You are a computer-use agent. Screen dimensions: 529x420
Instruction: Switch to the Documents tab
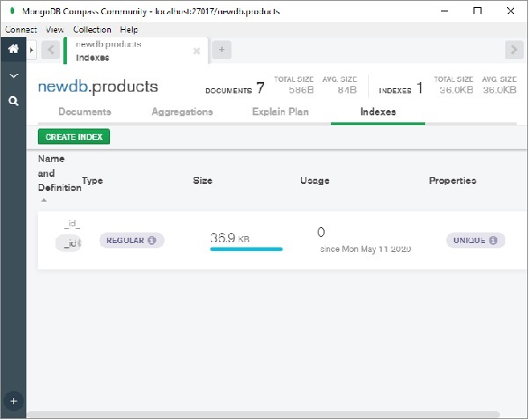84,112
